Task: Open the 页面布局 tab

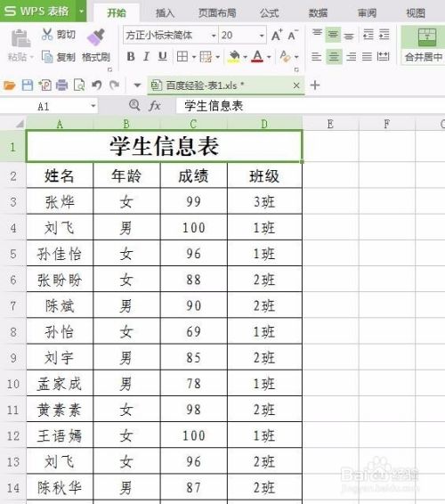Action: pos(217,12)
